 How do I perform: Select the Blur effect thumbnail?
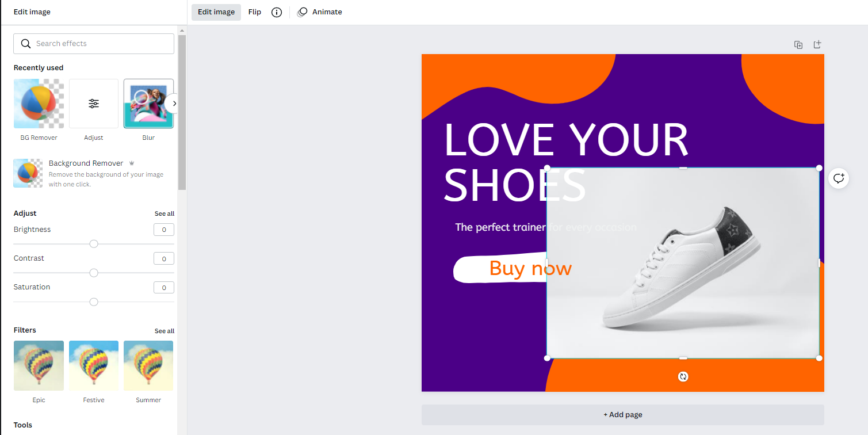(x=148, y=104)
